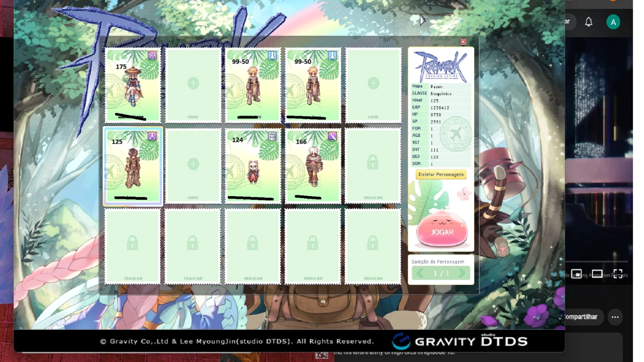644x362 pixels.
Task: Select the level 124 cat character card
Action: 253,166
